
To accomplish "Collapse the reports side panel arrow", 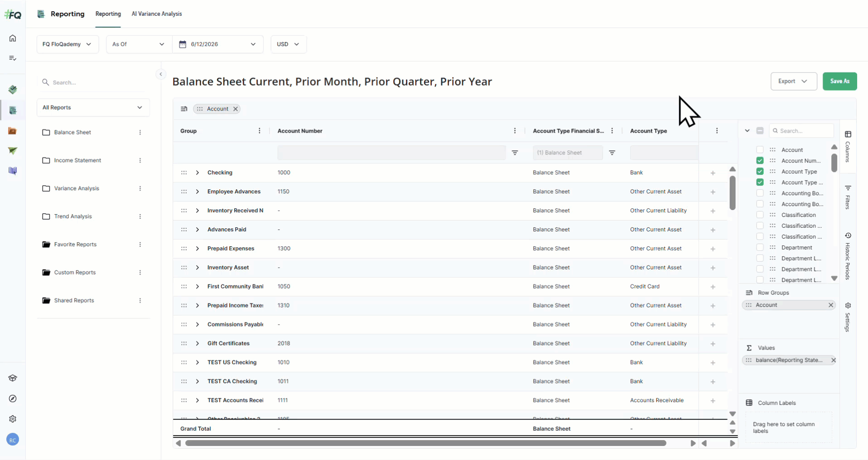I will click(x=161, y=74).
